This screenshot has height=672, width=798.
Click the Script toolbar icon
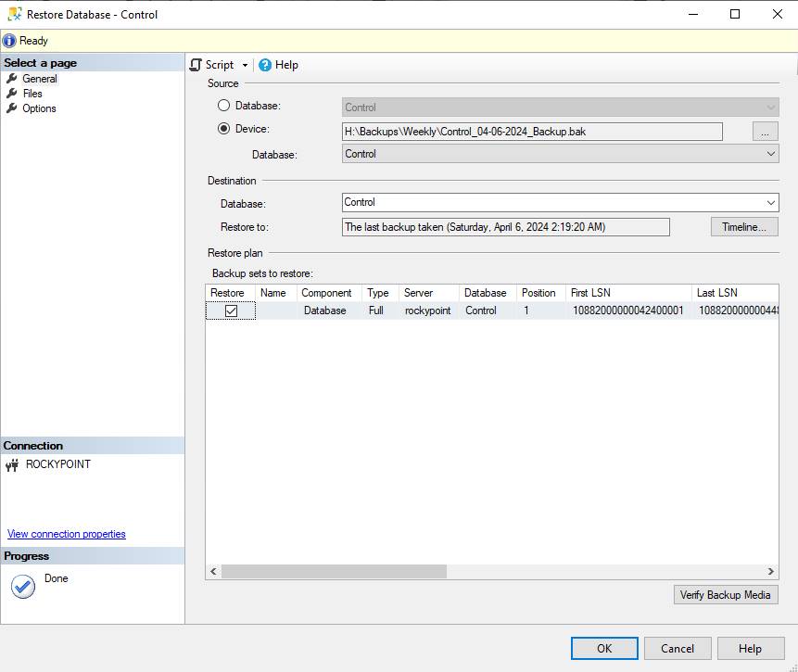point(196,65)
